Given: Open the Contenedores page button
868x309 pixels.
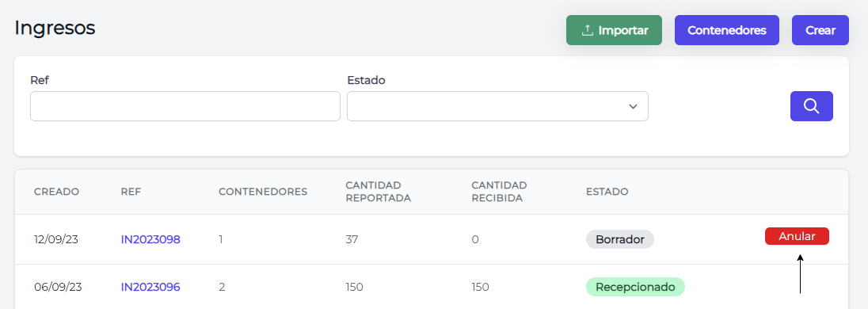Looking at the screenshot, I should tap(727, 30).
